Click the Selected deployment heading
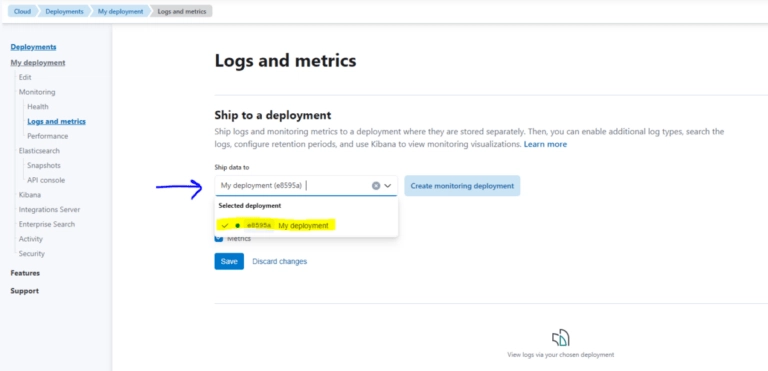 [x=250, y=206]
